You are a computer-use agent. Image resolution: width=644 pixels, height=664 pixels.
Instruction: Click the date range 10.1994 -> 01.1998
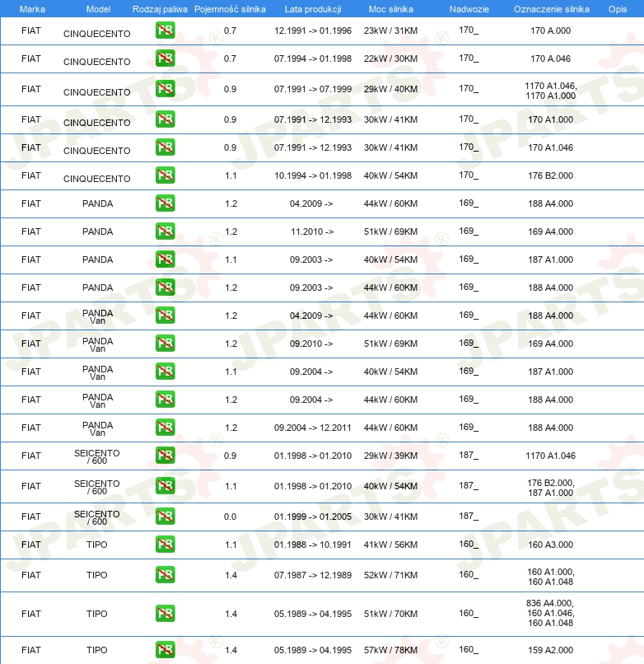pos(313,175)
